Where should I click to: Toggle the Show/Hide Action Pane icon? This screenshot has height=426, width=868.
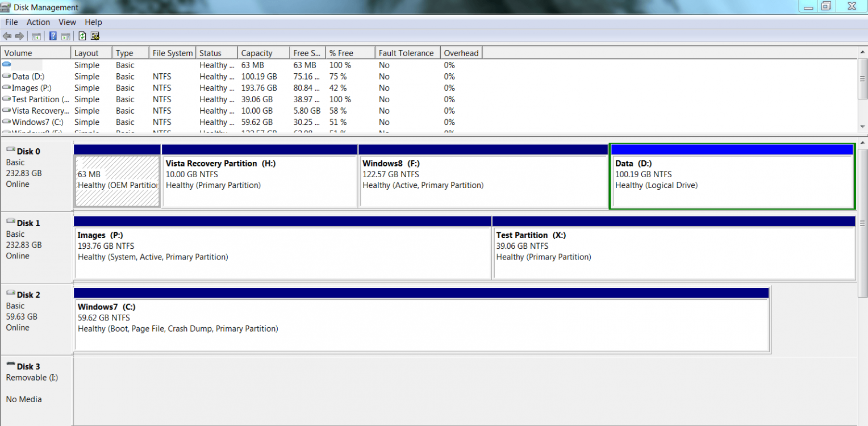[x=66, y=36]
